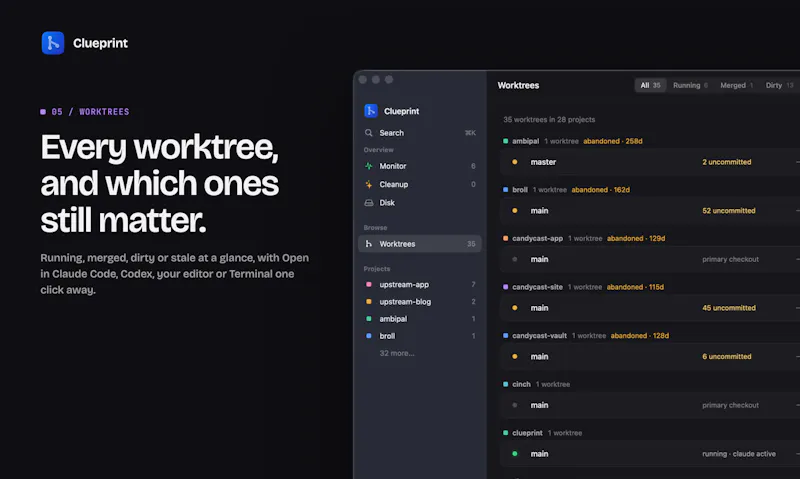Click primary checkout label under cinch
This screenshot has width=800, height=479.
point(730,405)
